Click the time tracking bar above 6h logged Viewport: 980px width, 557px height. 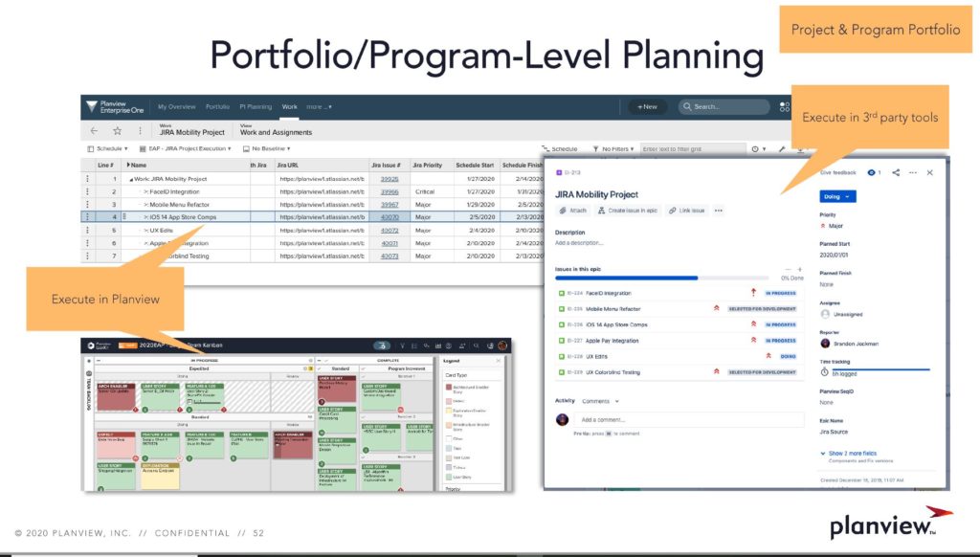click(x=880, y=369)
